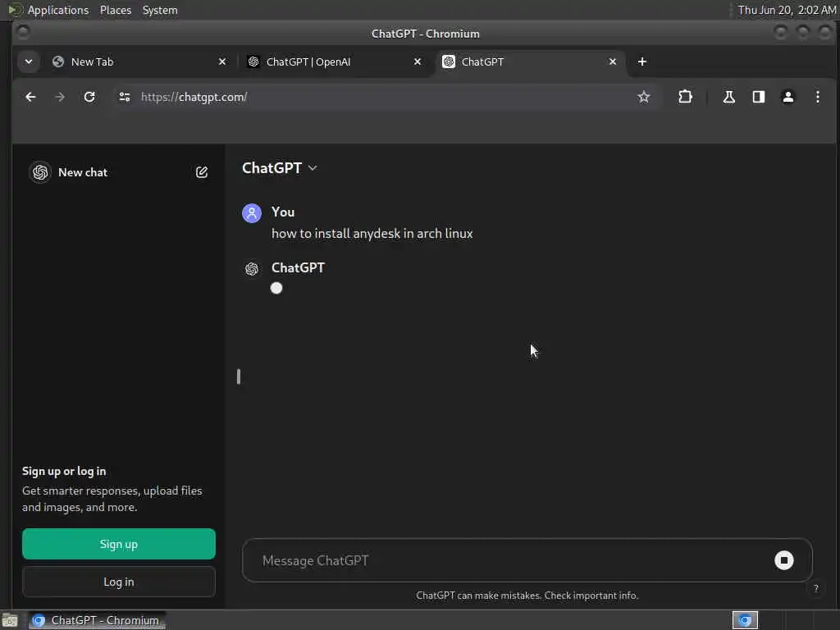This screenshot has height=630, width=840.
Task: Click the browser back arrow
Action: coord(30,97)
